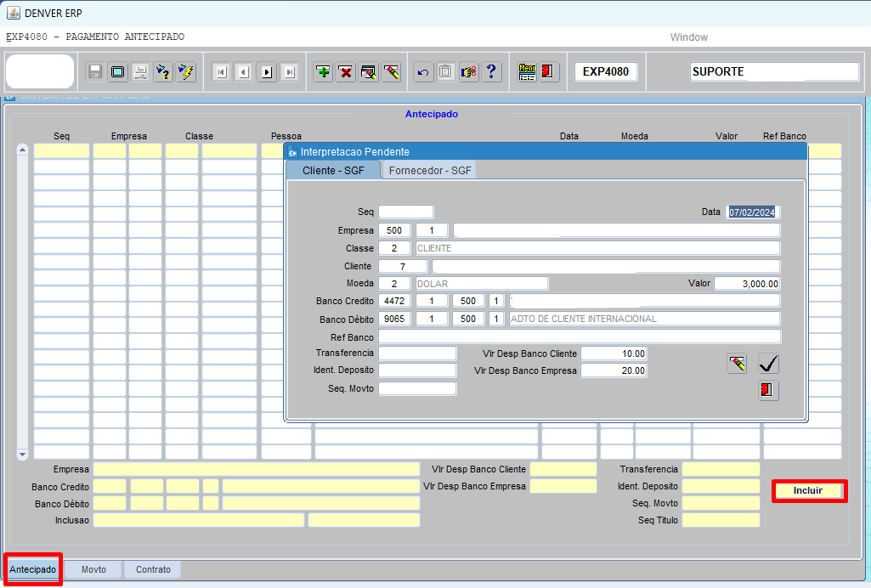Screen dimensions: 871x588
Task: Click the bottom Empresa yellow field
Action: pyautogui.click(x=257, y=469)
